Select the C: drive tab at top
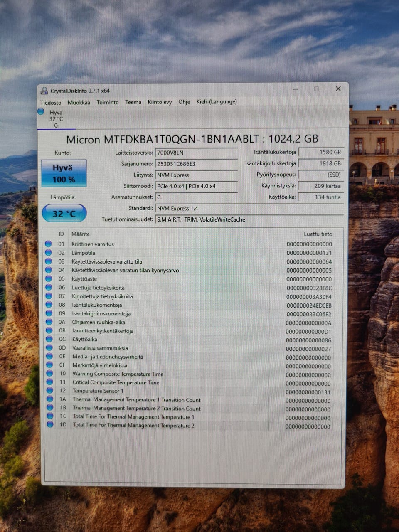Viewport: 399px width, 532px height. coord(56,119)
